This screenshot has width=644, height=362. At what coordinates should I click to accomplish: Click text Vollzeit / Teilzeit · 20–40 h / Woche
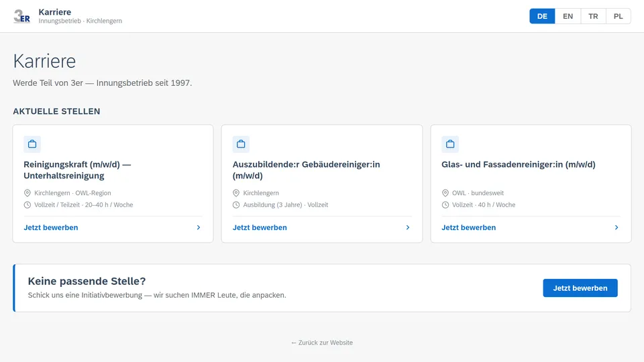(84, 205)
